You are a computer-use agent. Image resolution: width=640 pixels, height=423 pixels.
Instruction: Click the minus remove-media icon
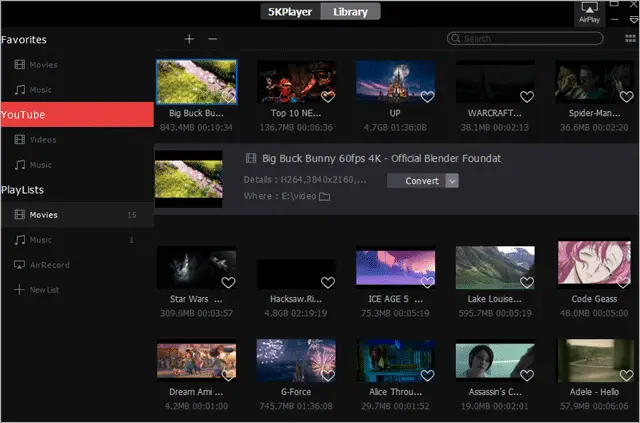213,39
